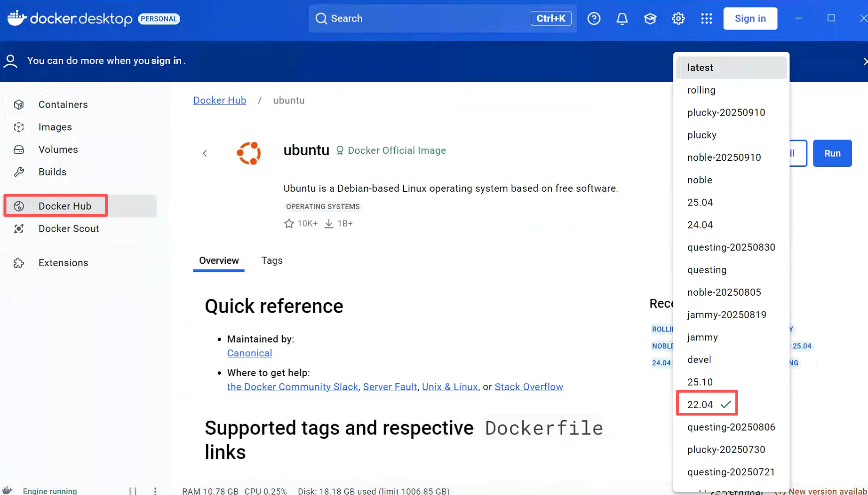Choose the jammy-20250819 tag from list
Screen dimensions: 868x495
(x=731, y=315)
